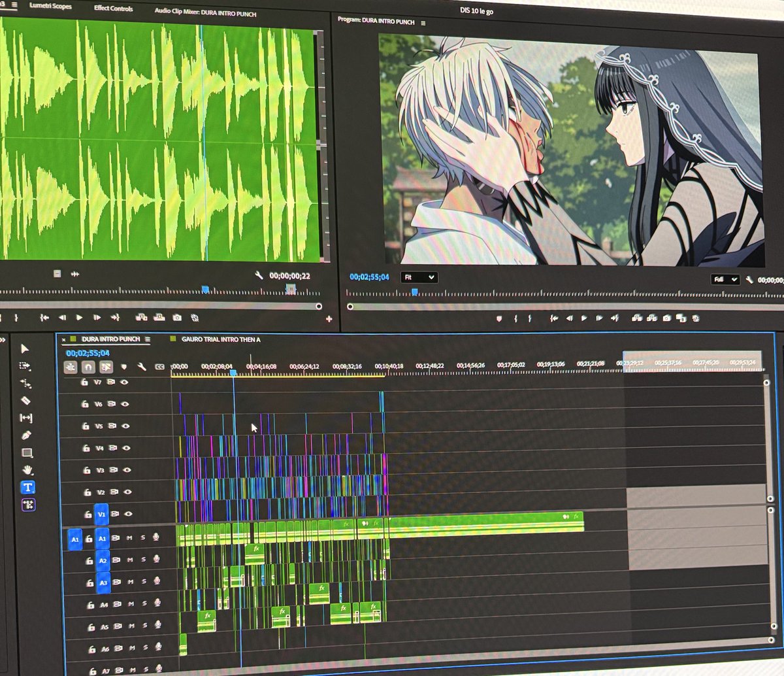The image size is (784, 676).
Task: Click Export Frame camera in Source monitor
Action: [x=177, y=318]
